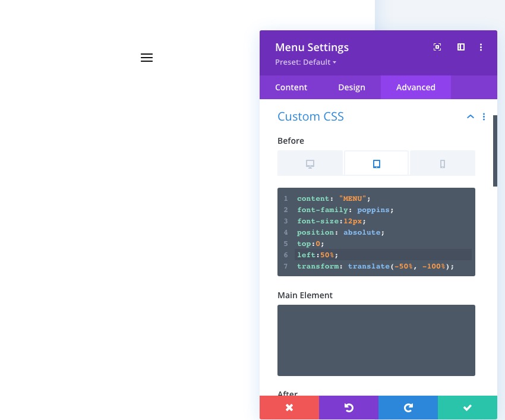The width and height of the screenshot is (505, 420).
Task: Toggle the tablet responsive view
Action: coord(376,163)
